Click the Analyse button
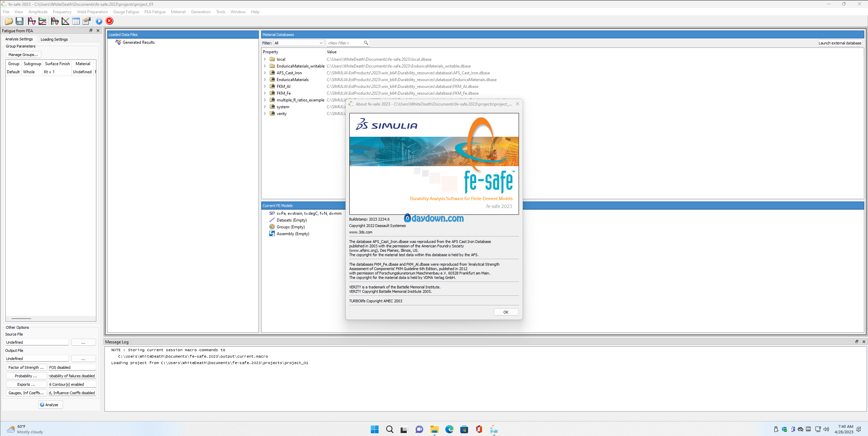The image size is (868, 436). coord(51,405)
